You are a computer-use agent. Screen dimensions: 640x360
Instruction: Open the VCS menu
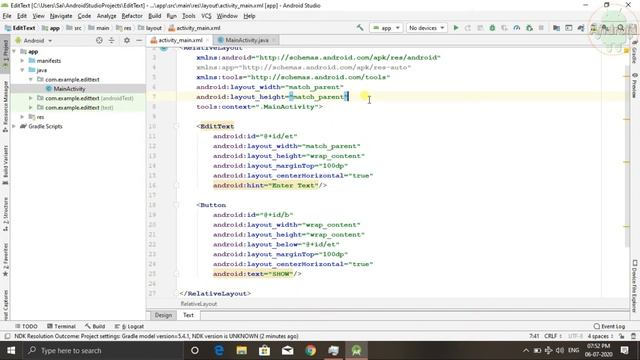pyautogui.click(x=206, y=16)
